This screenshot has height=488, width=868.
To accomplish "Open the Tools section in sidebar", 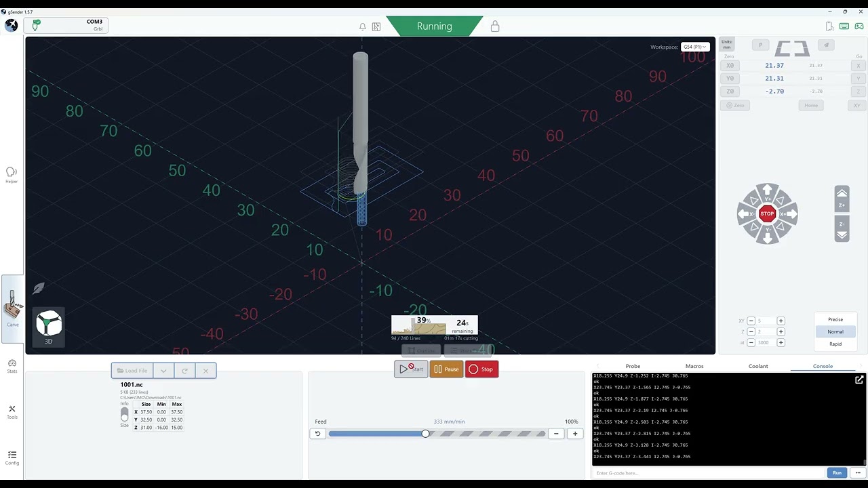I will tap(12, 412).
